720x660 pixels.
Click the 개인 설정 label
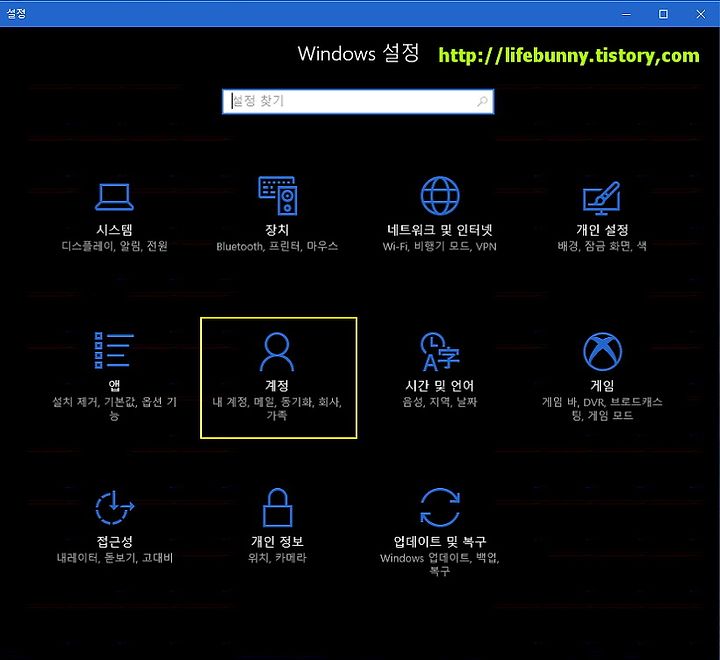click(602, 230)
